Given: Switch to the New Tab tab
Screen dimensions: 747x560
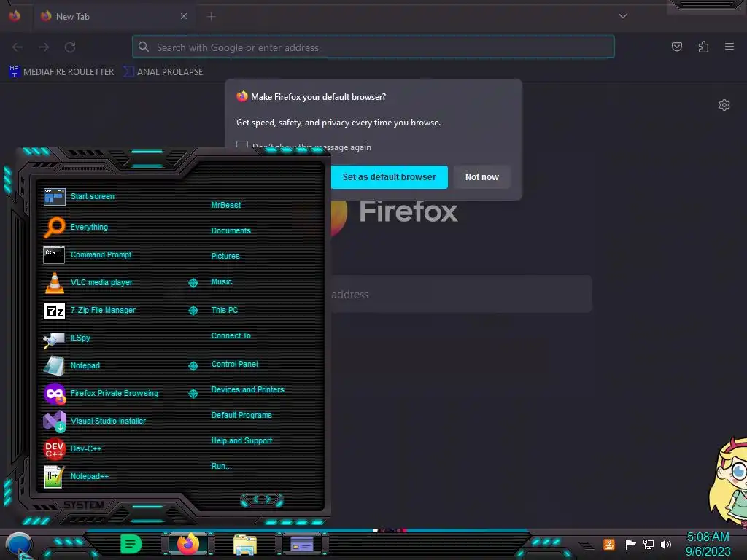Looking at the screenshot, I should (113, 16).
